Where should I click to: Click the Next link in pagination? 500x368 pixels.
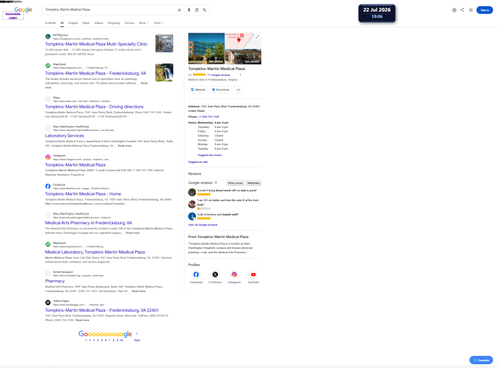click(x=137, y=340)
